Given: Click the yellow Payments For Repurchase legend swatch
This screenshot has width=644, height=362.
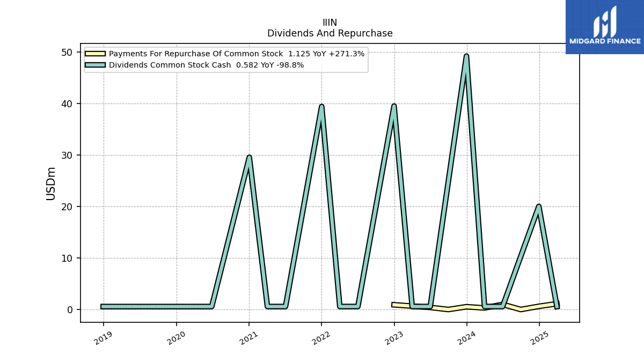Looking at the screenshot, I should pos(96,54).
